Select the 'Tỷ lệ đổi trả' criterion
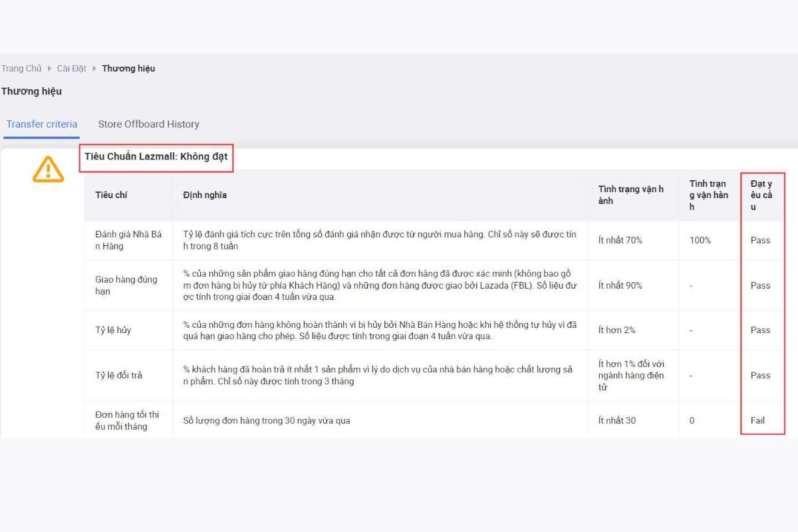Screen dimensions: 798x532 [118, 376]
